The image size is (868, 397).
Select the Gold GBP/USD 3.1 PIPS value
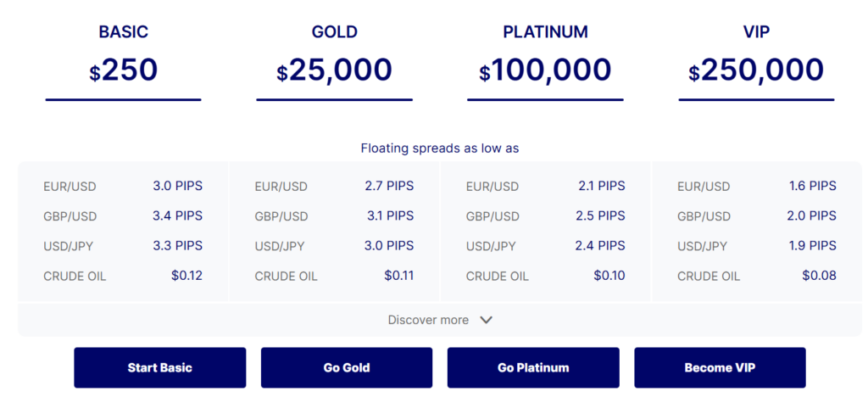[x=390, y=216]
